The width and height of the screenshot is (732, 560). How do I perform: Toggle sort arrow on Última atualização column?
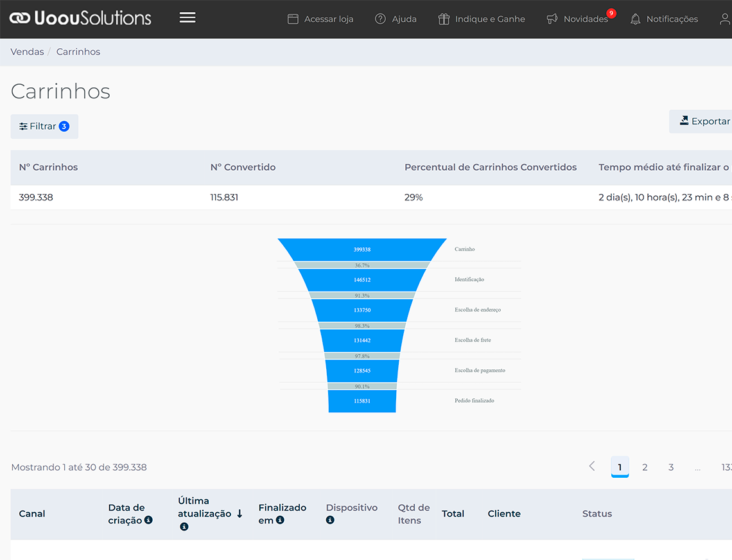coord(240,514)
